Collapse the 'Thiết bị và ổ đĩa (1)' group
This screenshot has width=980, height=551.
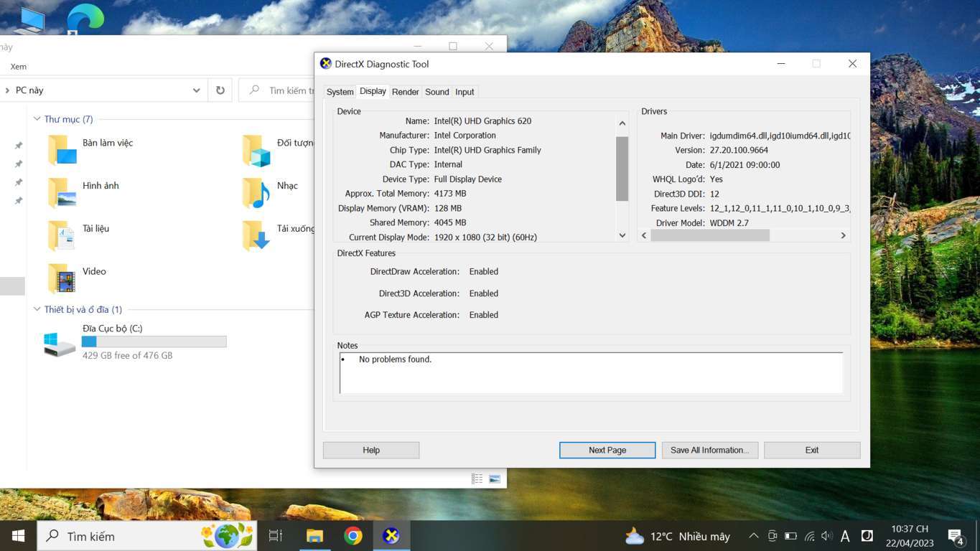point(37,309)
